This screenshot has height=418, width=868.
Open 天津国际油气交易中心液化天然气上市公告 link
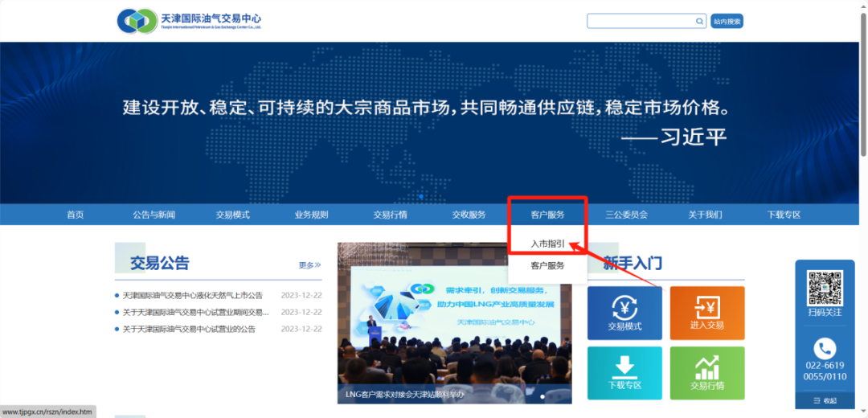pyautogui.click(x=193, y=295)
